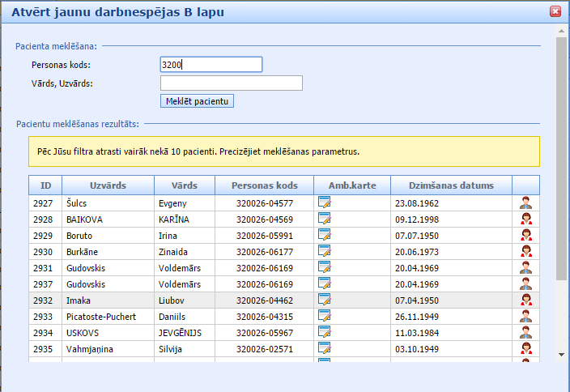
Task: Click patient icon for Vahmjaņina Silvija
Action: [525, 348]
